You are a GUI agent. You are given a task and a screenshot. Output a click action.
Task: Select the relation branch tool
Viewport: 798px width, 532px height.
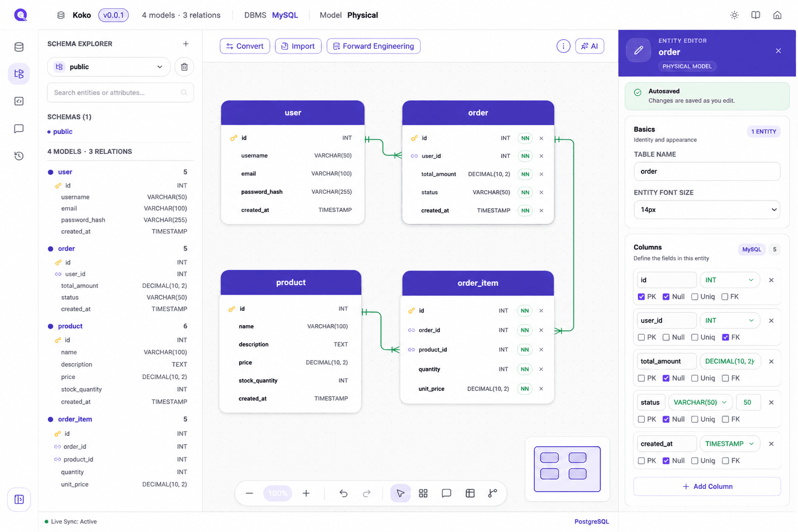(x=493, y=493)
